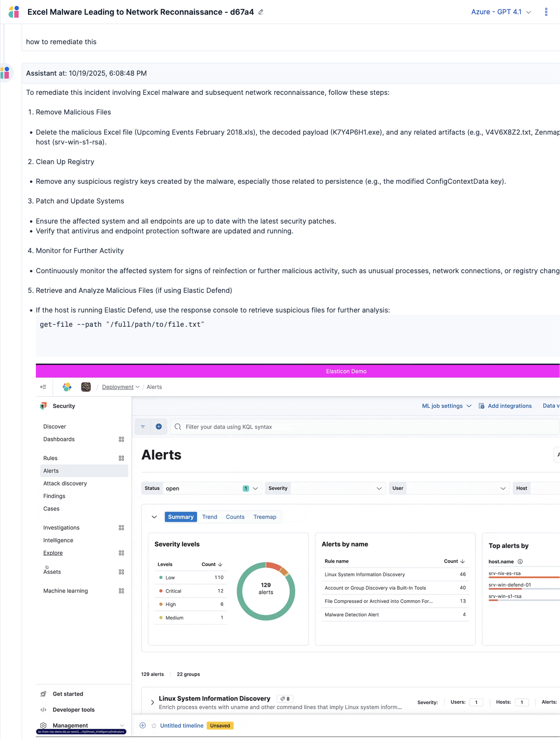Click the pencil edit icon beside conversation title
This screenshot has height=739, width=560.
pyautogui.click(x=261, y=12)
